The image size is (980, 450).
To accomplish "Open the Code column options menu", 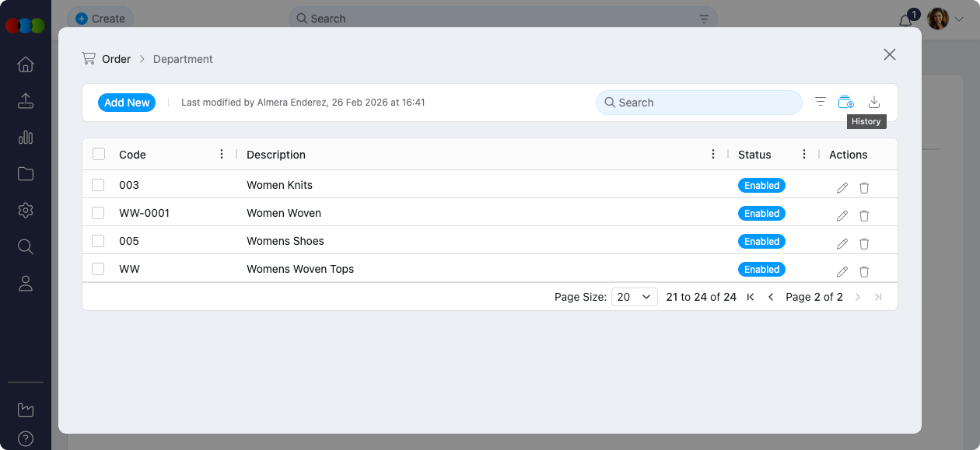I will [222, 154].
